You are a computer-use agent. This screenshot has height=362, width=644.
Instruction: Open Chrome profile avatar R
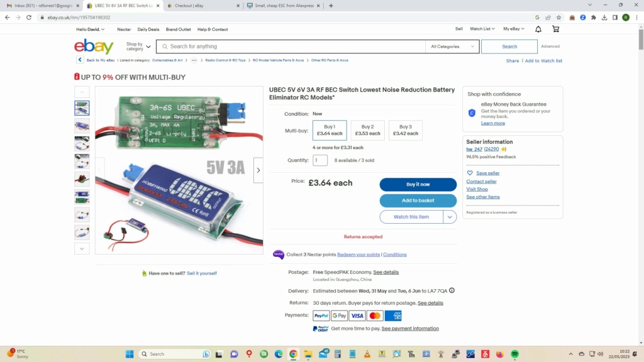coord(626,18)
